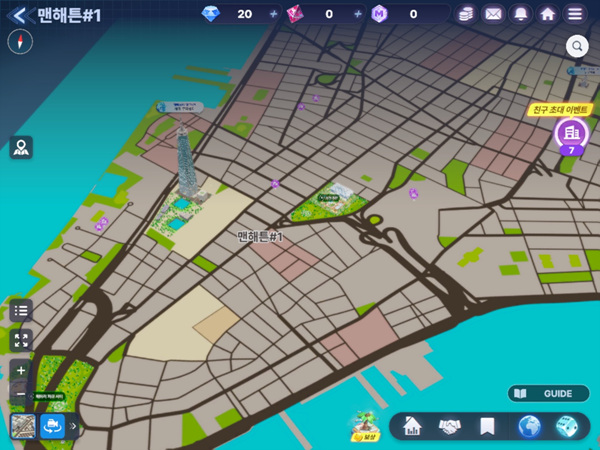Screen dimensions: 600x450
Task: Open the notifications bell
Action: click(x=520, y=14)
